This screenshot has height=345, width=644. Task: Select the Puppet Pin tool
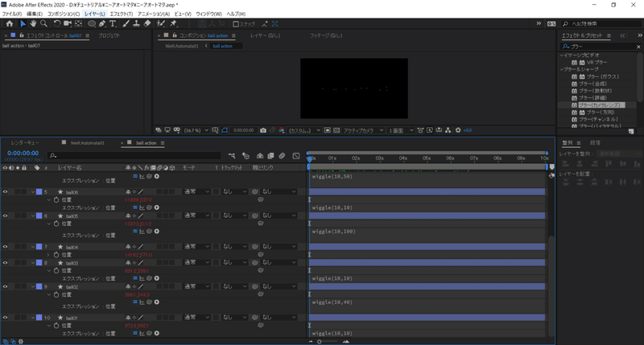tap(173, 24)
